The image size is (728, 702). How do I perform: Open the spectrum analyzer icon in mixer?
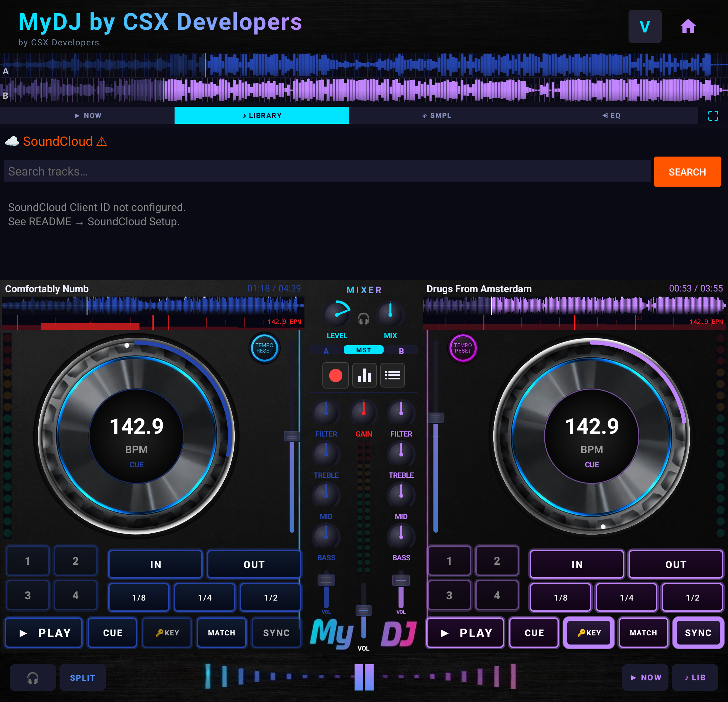point(364,375)
